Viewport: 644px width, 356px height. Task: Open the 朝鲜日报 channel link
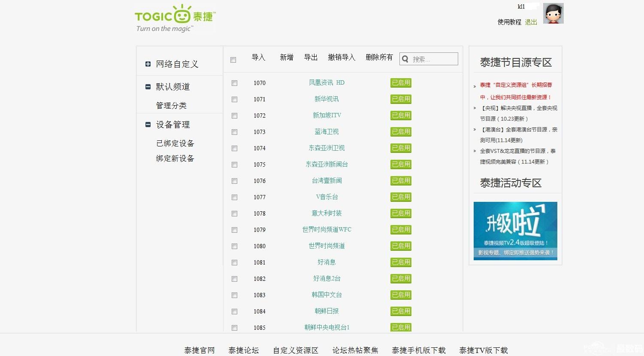(x=327, y=311)
